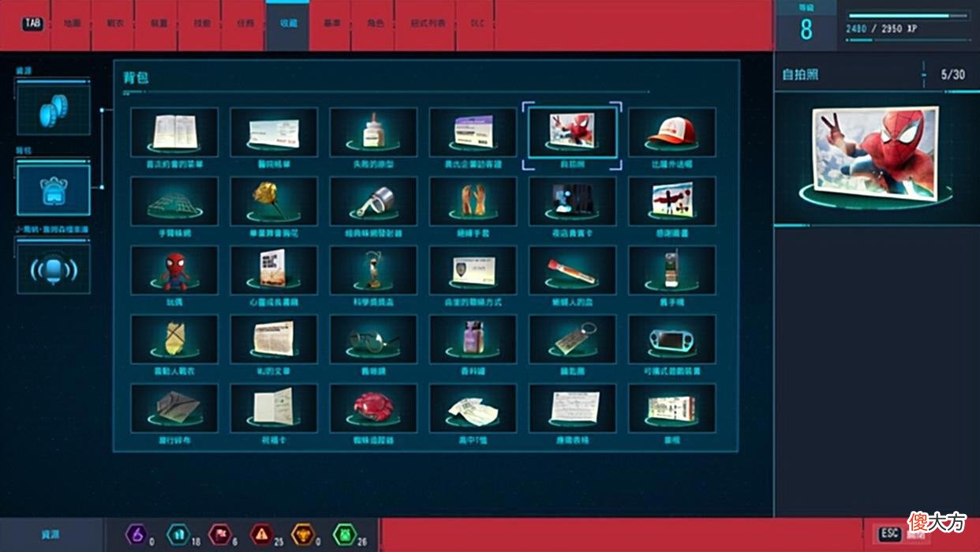Viewport: 980px width, 552px height.
Task: Click the green backpack token showing 26
Action: pos(343,535)
